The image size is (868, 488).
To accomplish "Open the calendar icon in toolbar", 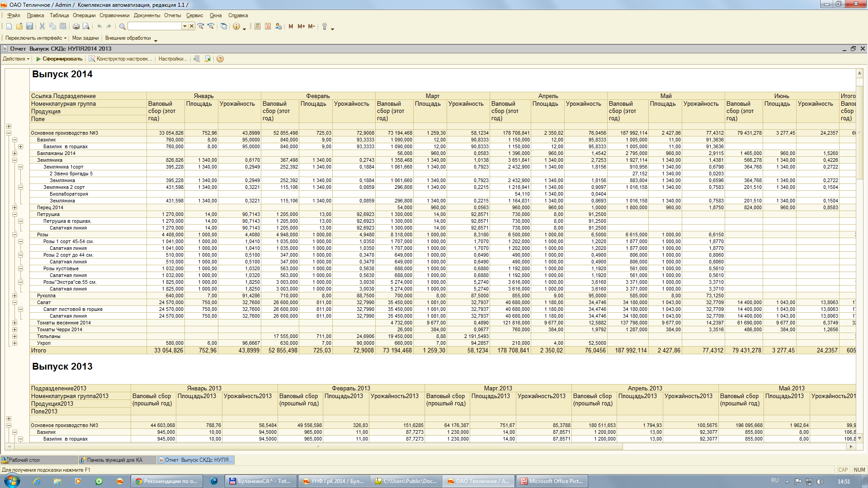I will [x=268, y=27].
